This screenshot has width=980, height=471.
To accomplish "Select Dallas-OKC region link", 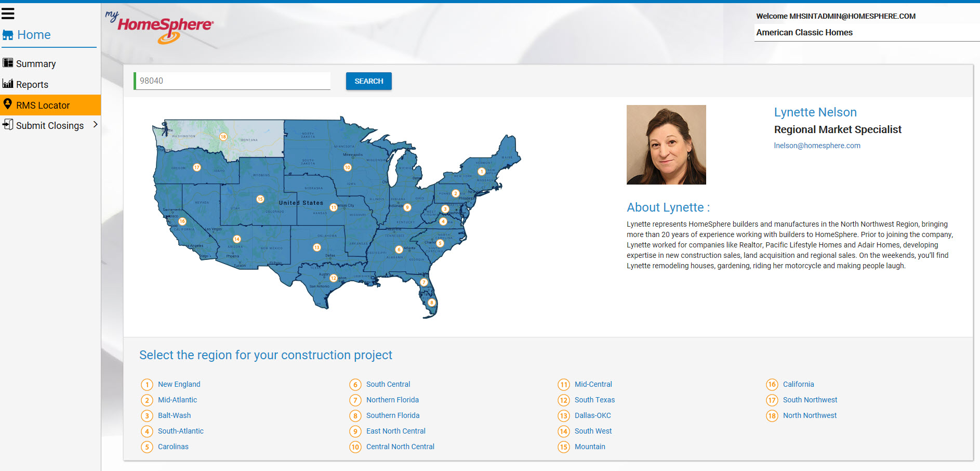I will (x=593, y=415).
